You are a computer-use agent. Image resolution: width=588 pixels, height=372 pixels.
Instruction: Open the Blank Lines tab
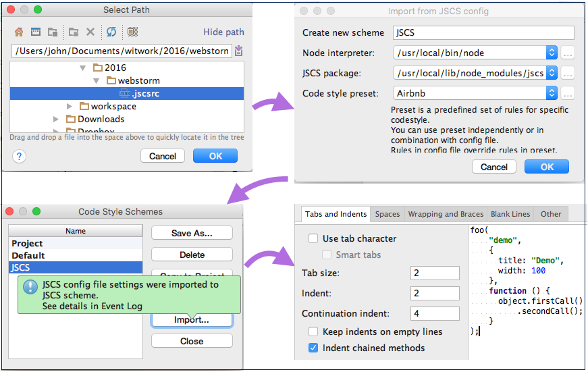(510, 214)
